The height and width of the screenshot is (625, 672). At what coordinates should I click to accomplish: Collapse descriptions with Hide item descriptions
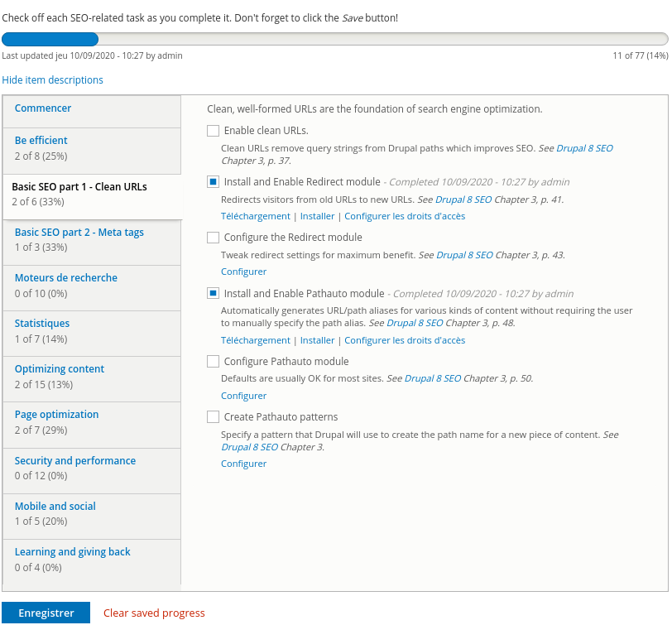pyautogui.click(x=52, y=80)
